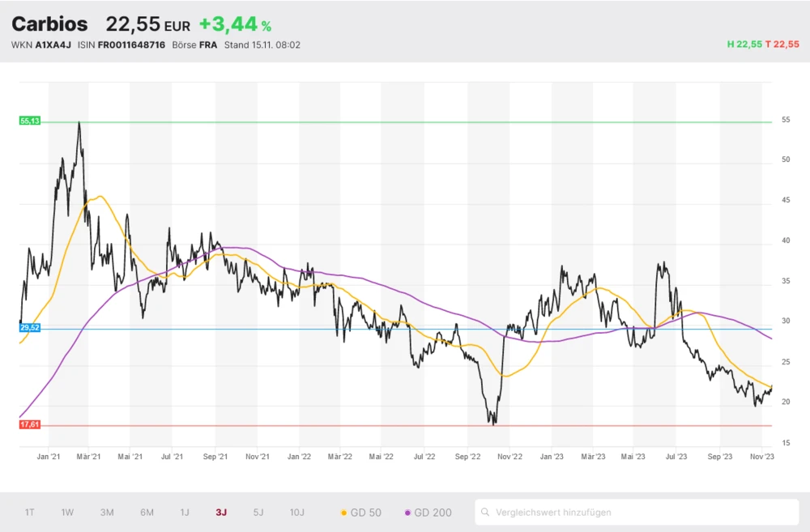The height and width of the screenshot is (532, 810).
Task: Show the 10J long-term chart
Action: 297,512
